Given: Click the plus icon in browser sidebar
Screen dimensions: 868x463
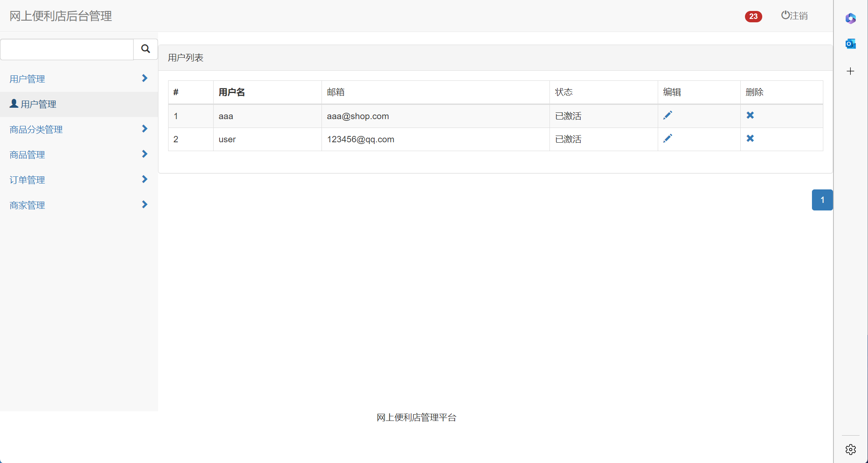Looking at the screenshot, I should pyautogui.click(x=850, y=71).
